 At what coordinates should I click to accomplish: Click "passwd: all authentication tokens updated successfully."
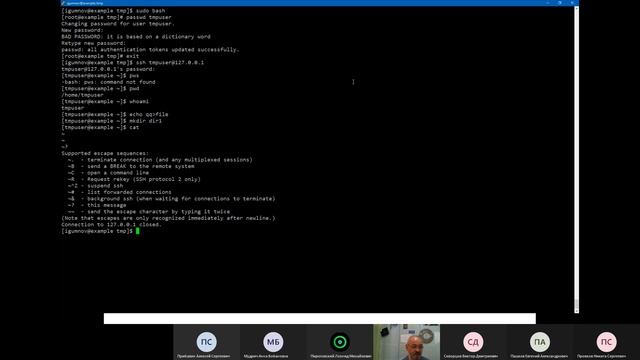pos(150,50)
